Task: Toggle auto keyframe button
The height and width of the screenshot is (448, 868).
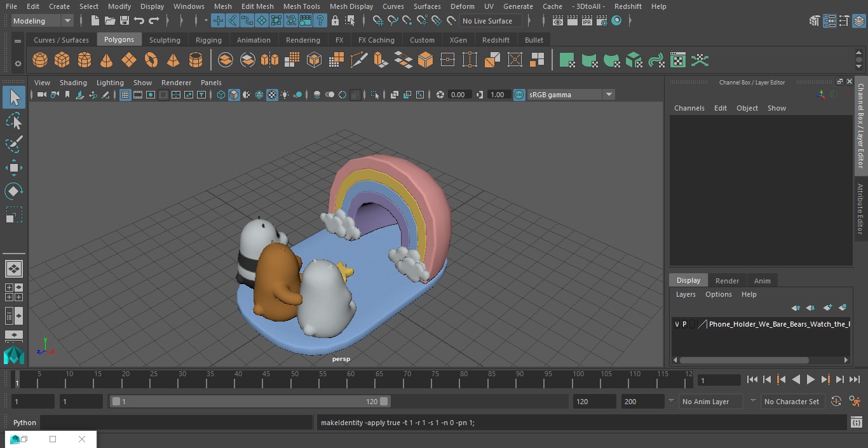Action: click(836, 402)
